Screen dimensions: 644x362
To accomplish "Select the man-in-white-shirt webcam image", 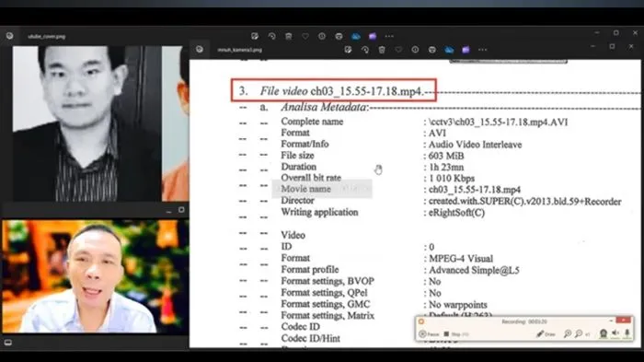I will click(96, 276).
